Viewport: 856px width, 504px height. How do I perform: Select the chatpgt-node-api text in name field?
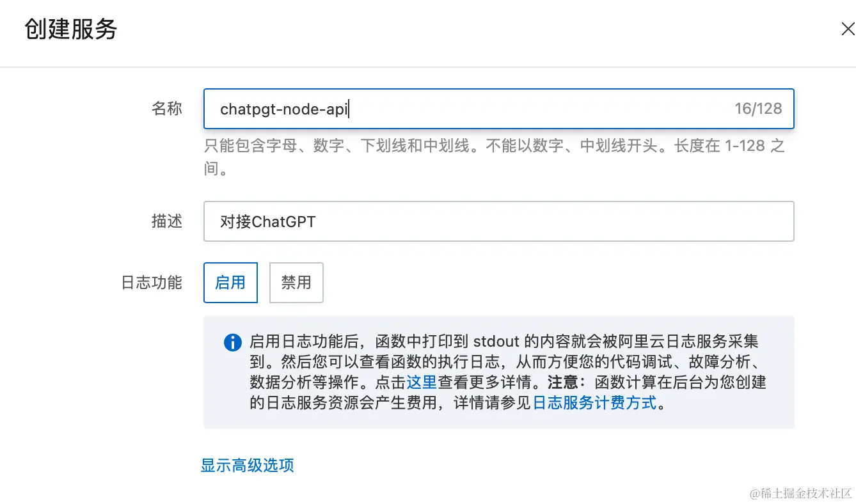[283, 109]
